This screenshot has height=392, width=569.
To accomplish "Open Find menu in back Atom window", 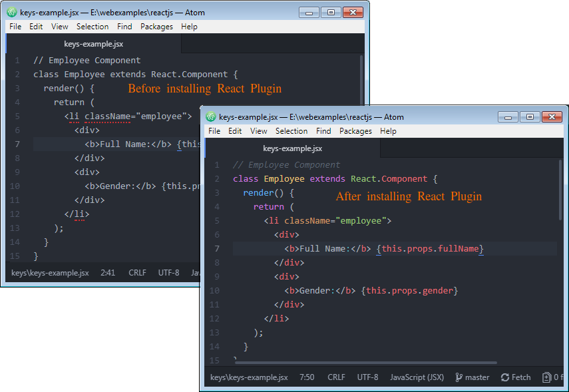I will (124, 27).
